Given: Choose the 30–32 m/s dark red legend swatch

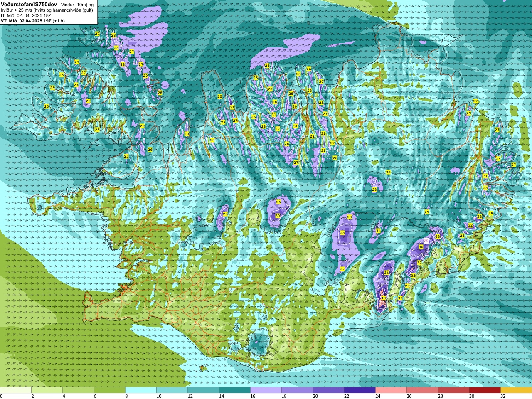Looking at the screenshot, I should 485,390.
